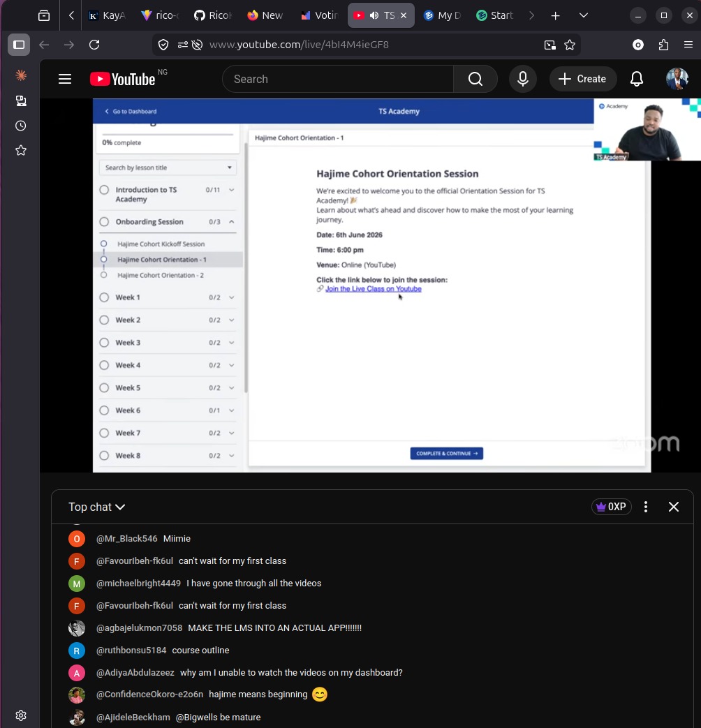This screenshot has height=728, width=701.
Task: Open tracking protection shield icon
Action: [x=163, y=45]
